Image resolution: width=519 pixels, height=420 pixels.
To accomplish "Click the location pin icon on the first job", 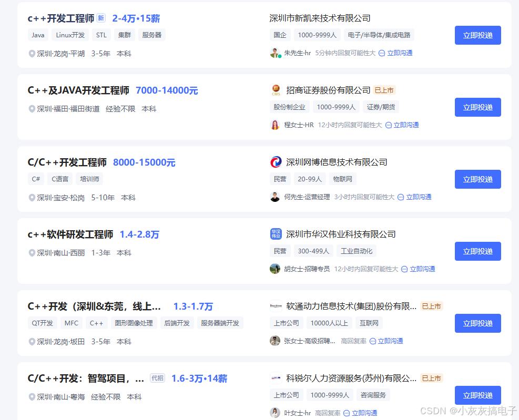I will [32, 53].
